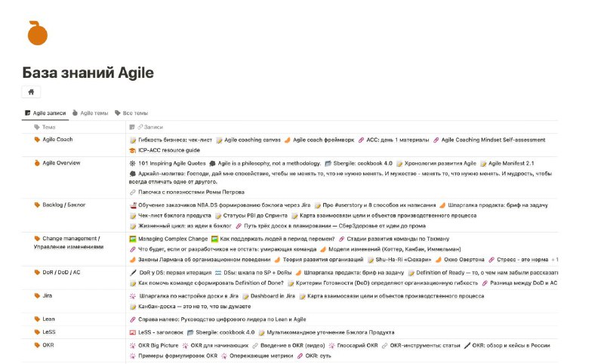The image size is (604, 364).
Task: Click the image icon before Managing Complex Change
Action: point(133,239)
